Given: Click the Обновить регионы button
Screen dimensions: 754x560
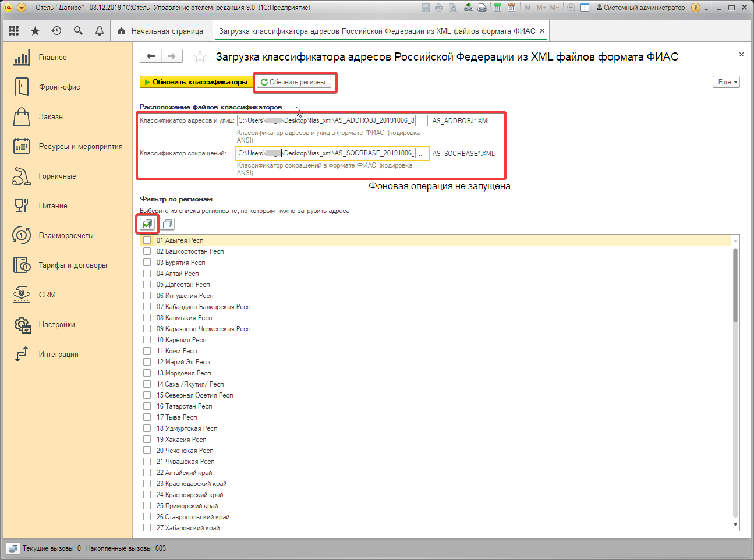Looking at the screenshot, I should [x=293, y=82].
